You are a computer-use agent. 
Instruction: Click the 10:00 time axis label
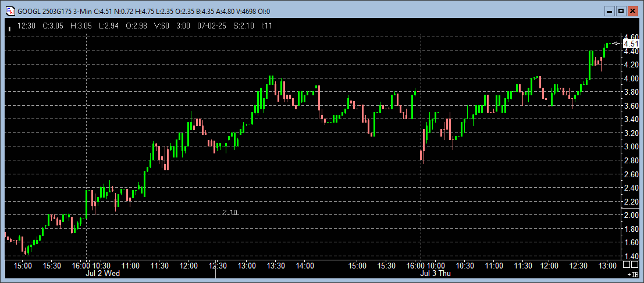435,266
